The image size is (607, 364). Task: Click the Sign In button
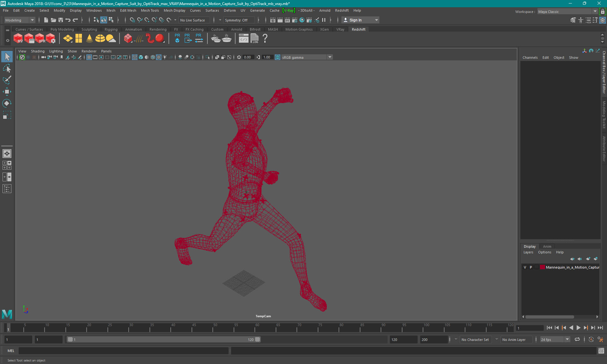(x=355, y=20)
